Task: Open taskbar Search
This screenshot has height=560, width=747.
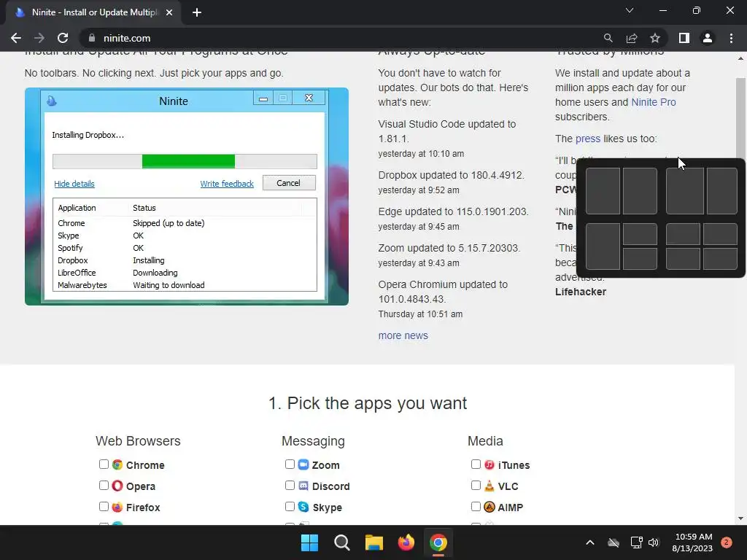Action: click(342, 542)
